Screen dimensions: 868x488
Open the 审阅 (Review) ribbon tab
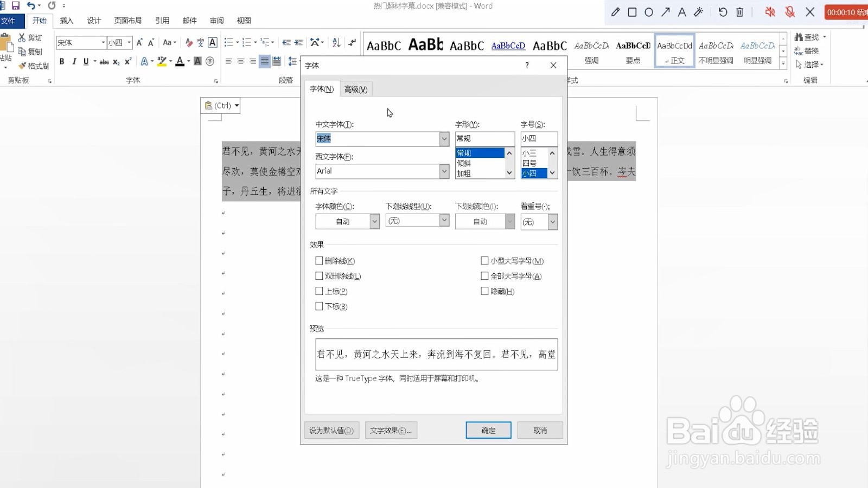pos(217,21)
